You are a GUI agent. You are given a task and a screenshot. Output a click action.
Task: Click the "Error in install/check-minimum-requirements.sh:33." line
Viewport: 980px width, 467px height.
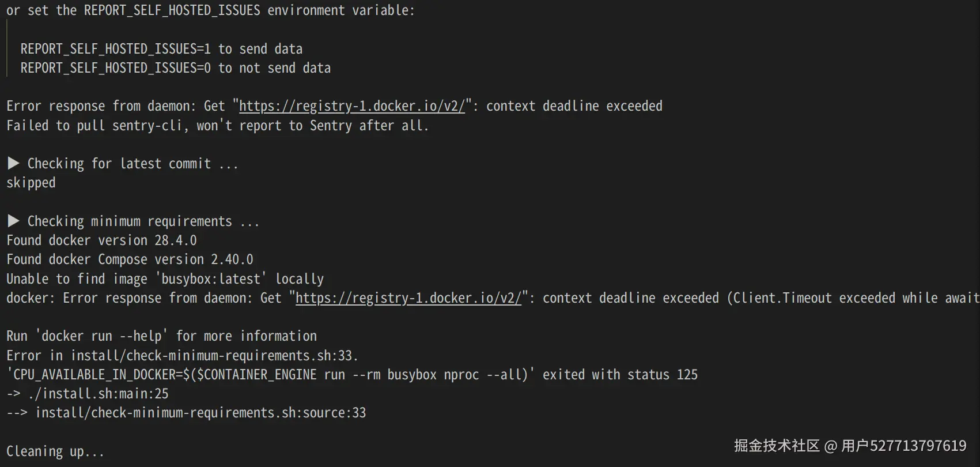click(x=182, y=356)
